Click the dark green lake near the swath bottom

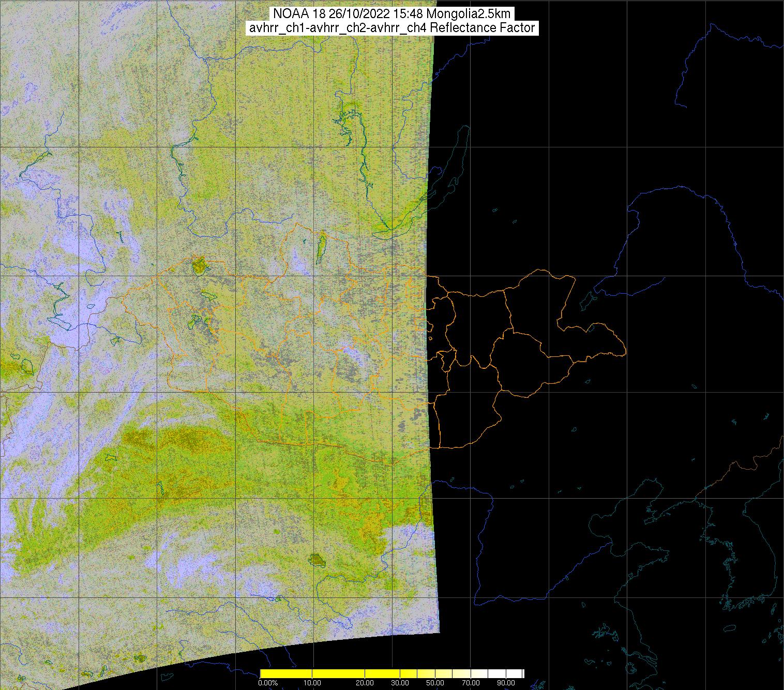315,560
